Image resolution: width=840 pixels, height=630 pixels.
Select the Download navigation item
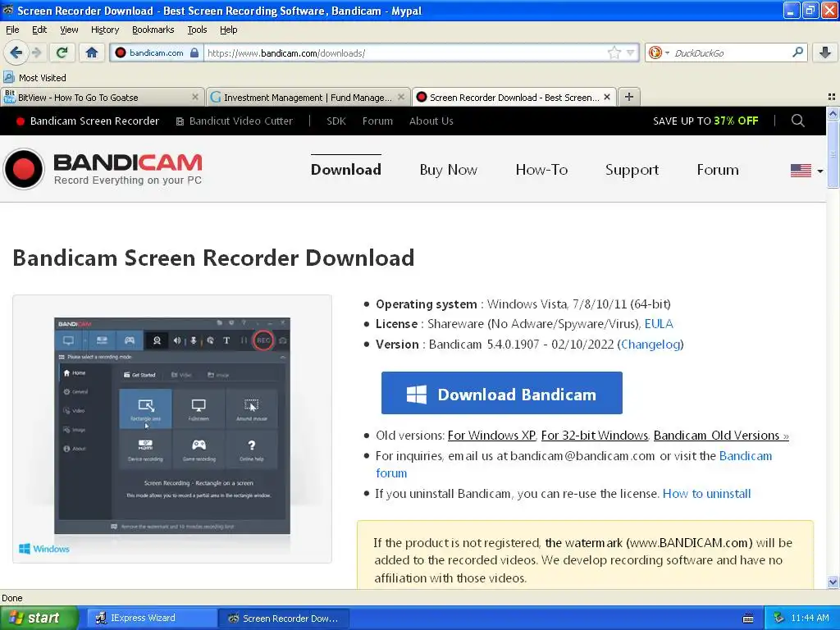(346, 169)
